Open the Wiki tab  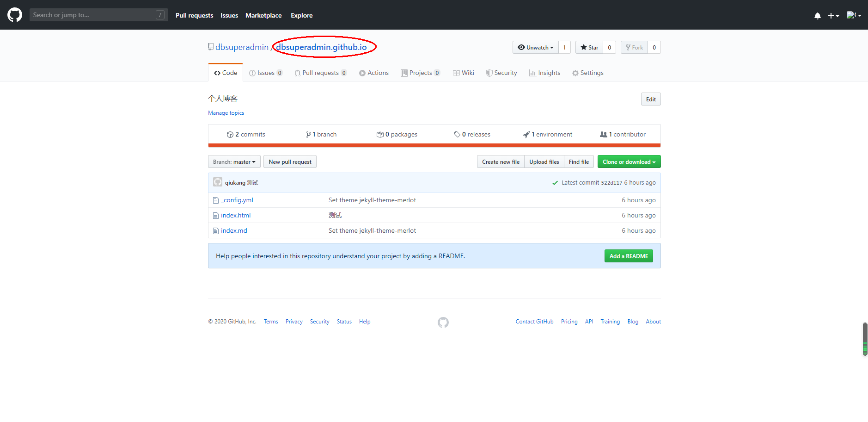point(464,73)
